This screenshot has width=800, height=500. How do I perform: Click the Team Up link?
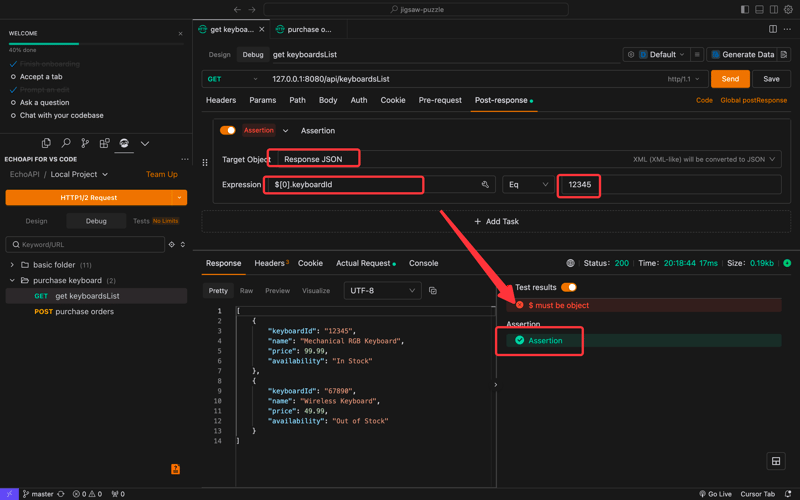pyautogui.click(x=161, y=174)
